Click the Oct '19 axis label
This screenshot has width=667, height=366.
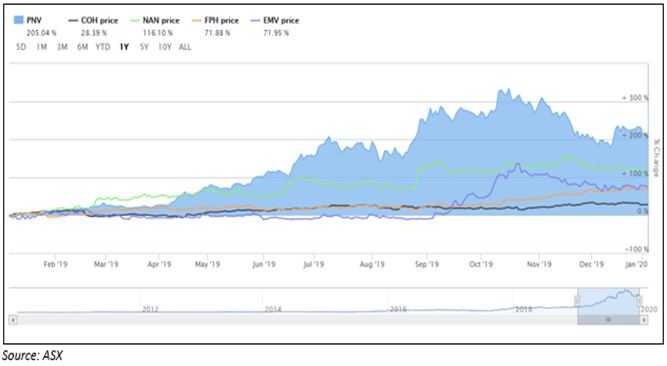[x=481, y=264]
